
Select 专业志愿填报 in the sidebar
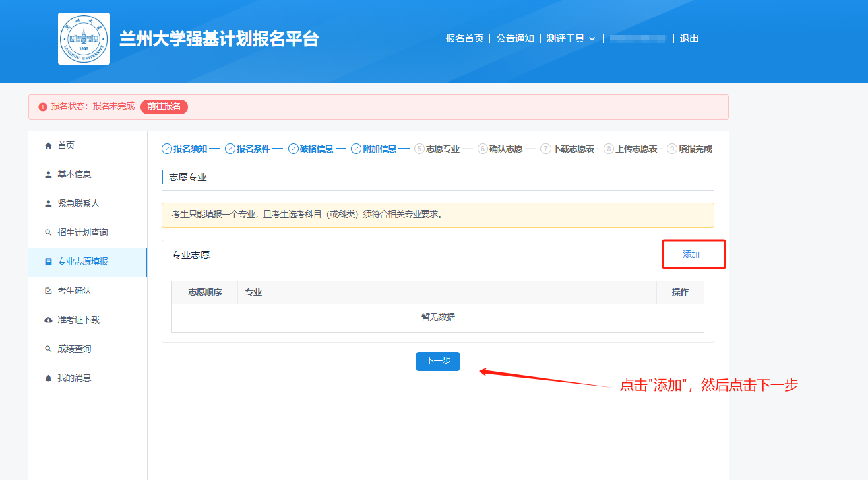[82, 262]
